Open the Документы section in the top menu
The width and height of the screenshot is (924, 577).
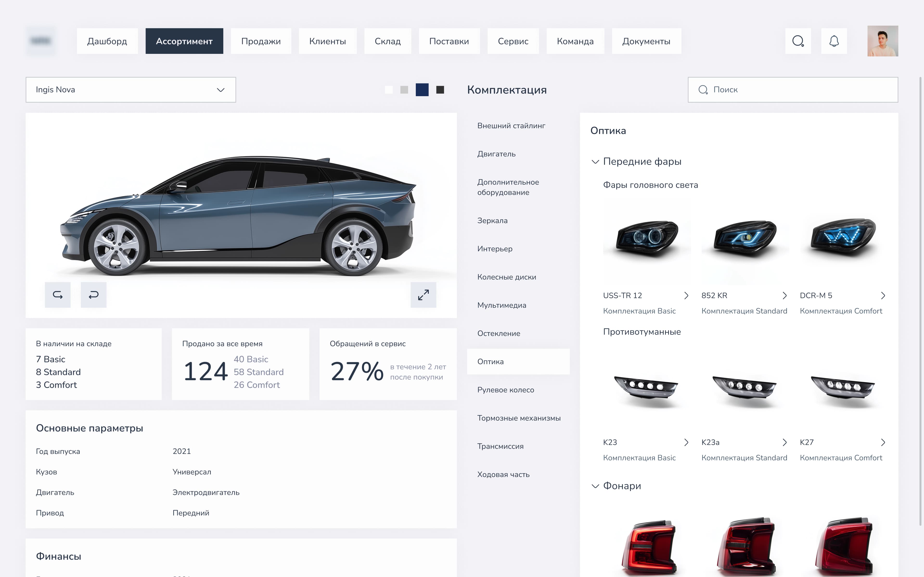coord(646,41)
